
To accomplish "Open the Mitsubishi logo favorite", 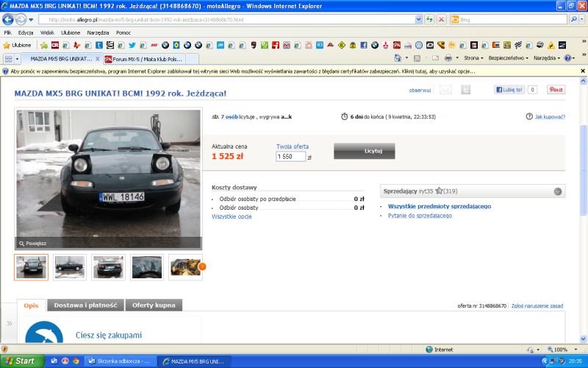I will (x=385, y=45).
